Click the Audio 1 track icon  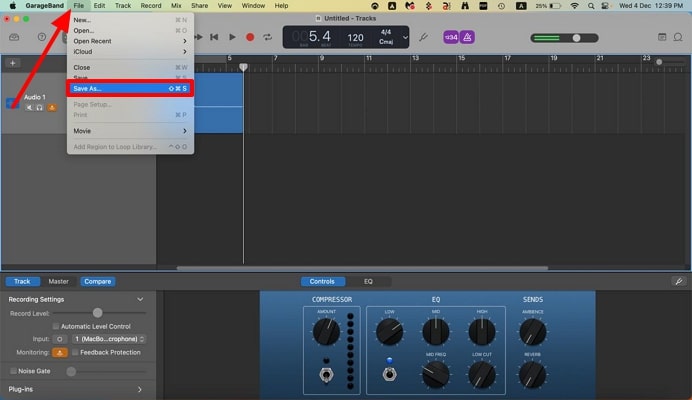12,103
